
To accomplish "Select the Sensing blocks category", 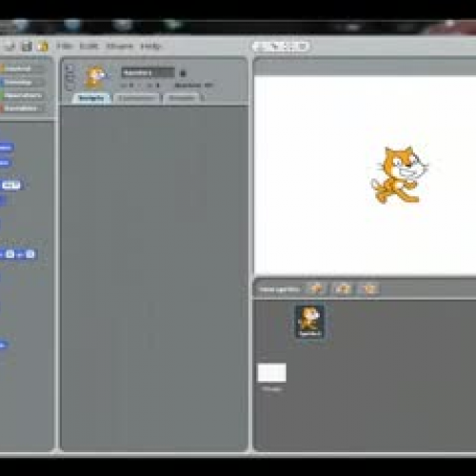I will (22, 82).
